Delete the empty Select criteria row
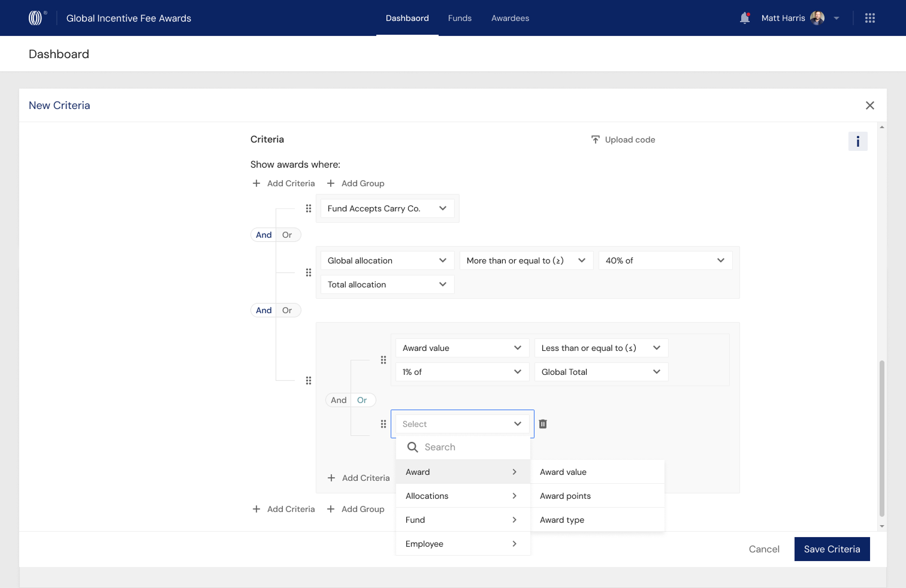Image resolution: width=906 pixels, height=588 pixels. coord(543,424)
